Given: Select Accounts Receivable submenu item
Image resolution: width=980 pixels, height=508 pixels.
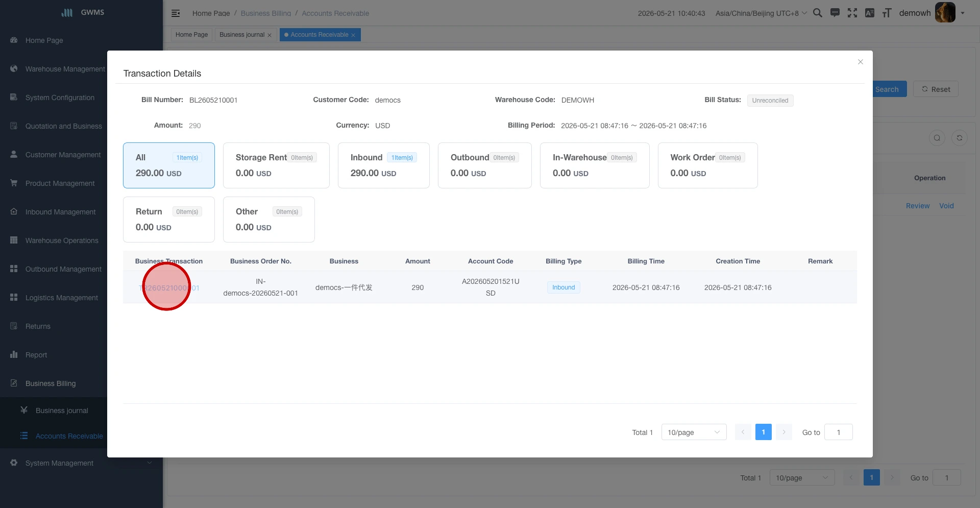Looking at the screenshot, I should 69,436.
